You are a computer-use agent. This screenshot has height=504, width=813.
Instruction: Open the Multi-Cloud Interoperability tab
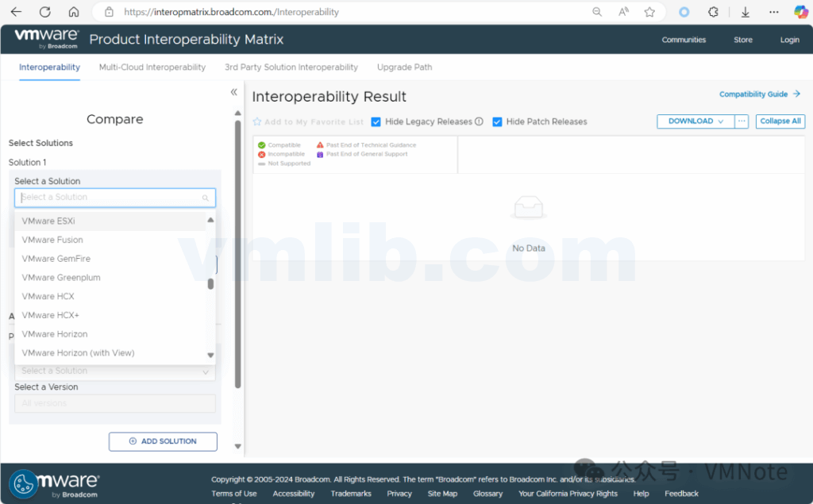coord(152,67)
